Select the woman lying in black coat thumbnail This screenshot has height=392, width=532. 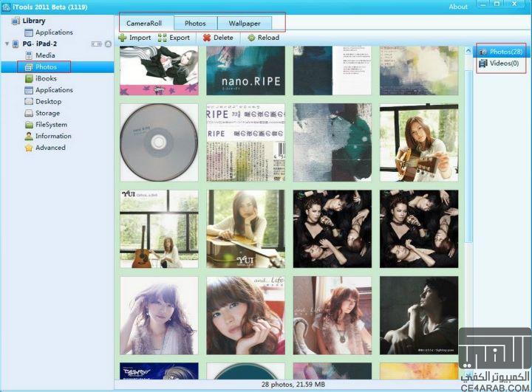(x=159, y=71)
